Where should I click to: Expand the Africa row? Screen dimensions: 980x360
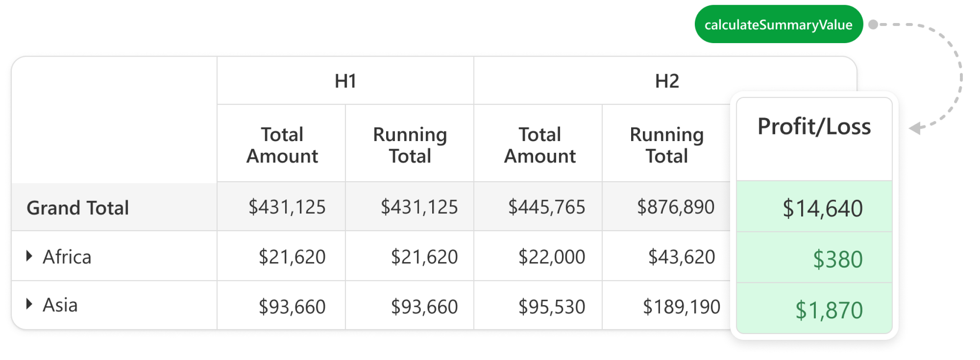[29, 256]
